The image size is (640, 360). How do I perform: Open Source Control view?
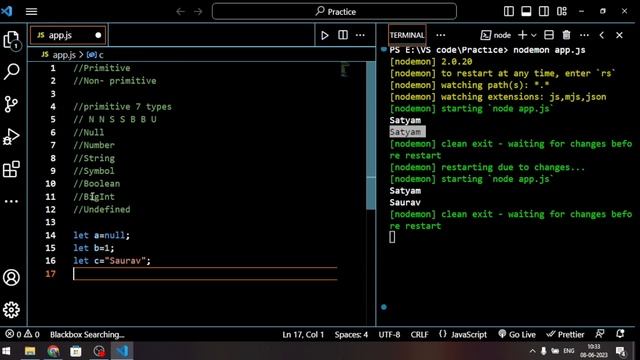point(11,104)
